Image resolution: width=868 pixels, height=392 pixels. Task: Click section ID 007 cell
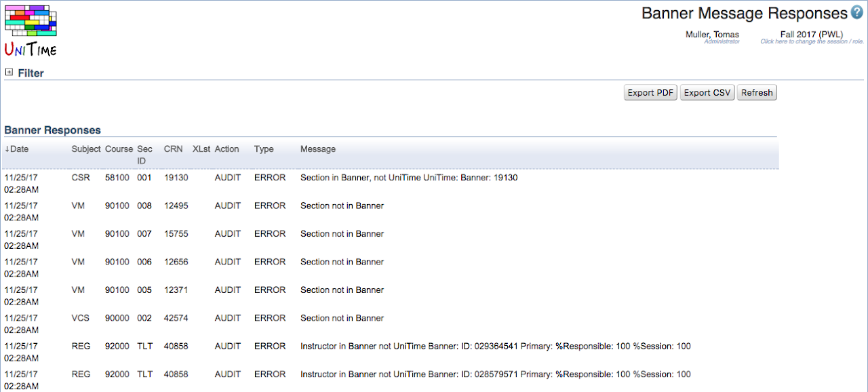coord(145,234)
